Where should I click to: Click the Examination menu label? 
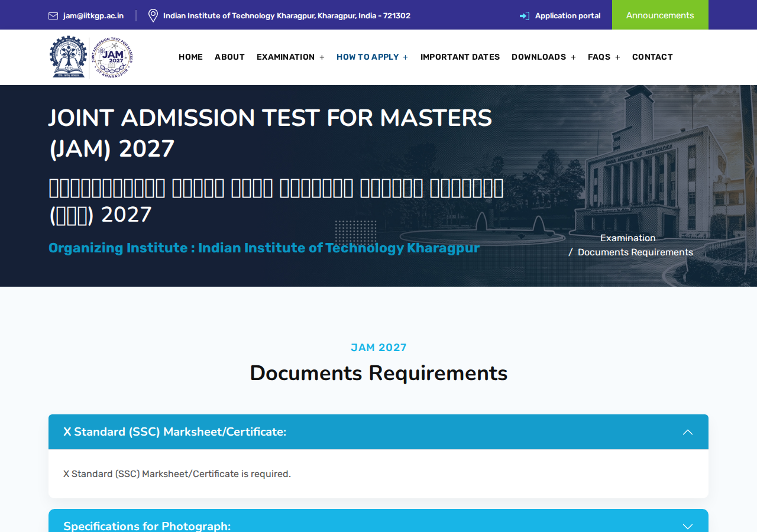point(286,57)
